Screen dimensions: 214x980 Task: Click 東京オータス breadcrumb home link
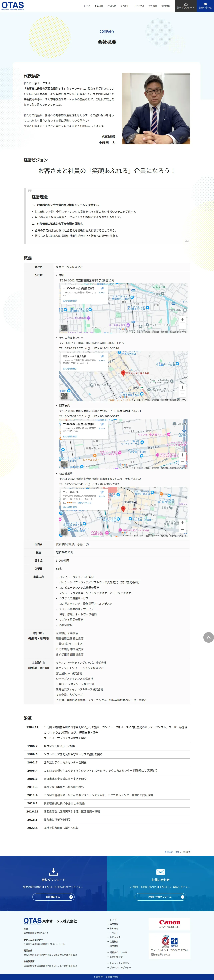point(172,852)
